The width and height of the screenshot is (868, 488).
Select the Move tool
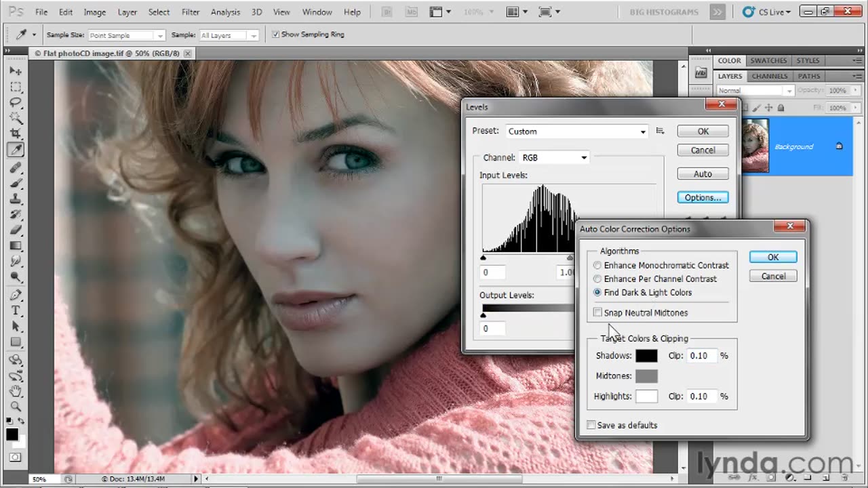(16, 71)
